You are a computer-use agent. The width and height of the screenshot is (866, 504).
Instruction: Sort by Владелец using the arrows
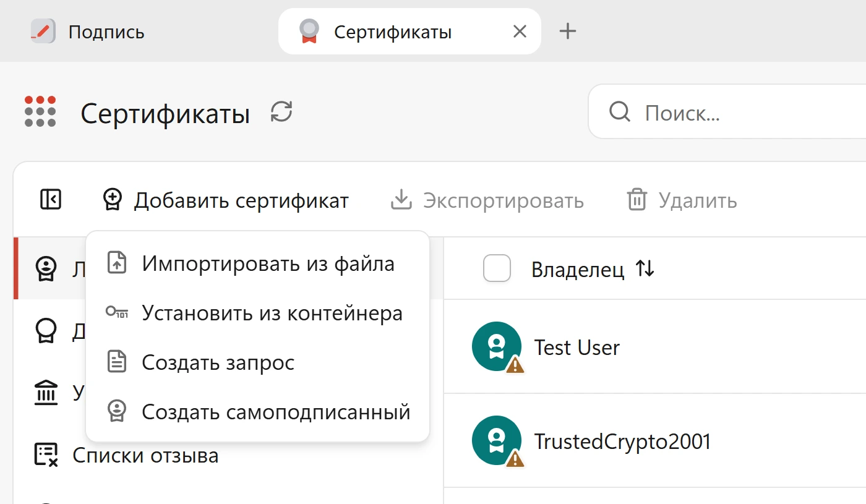point(645,268)
